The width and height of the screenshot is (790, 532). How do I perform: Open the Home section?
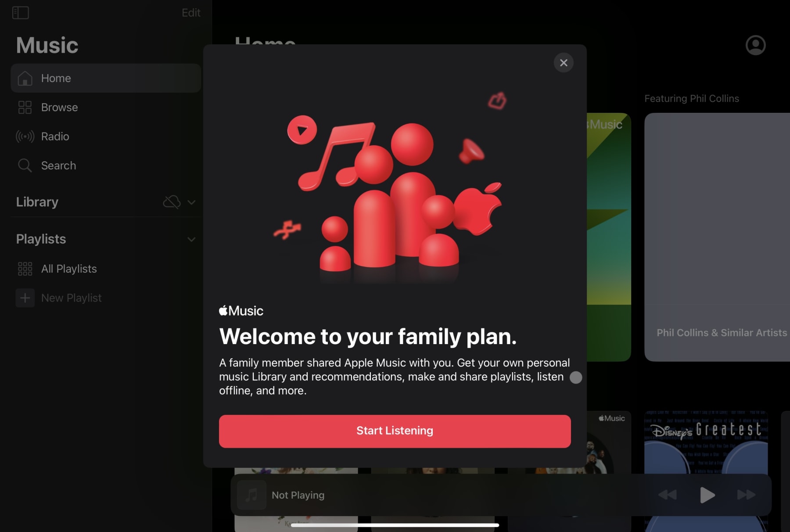106,78
